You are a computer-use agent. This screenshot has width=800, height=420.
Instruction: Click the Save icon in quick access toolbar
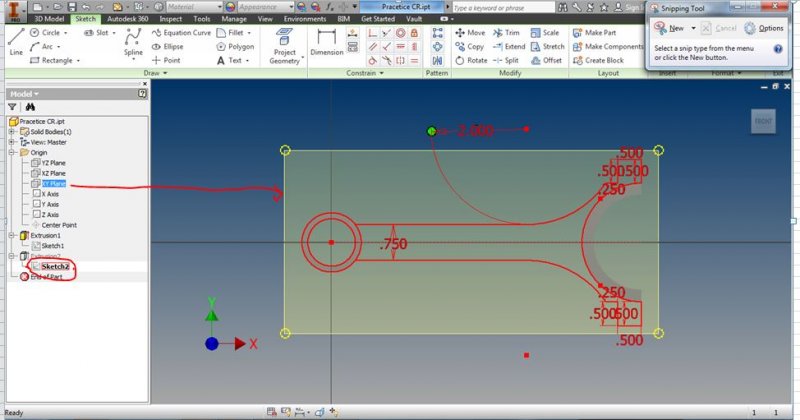[71, 7]
